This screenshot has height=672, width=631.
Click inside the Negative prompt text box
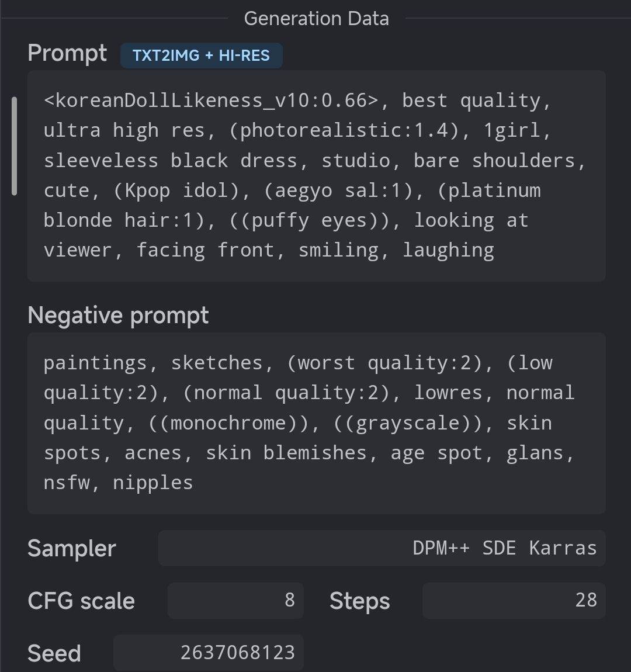[316, 423]
